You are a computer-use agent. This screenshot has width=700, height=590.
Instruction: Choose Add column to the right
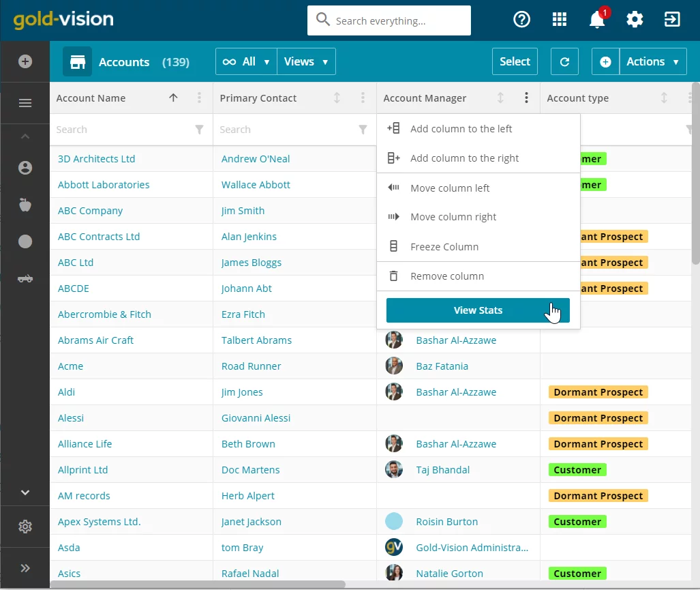478,158
